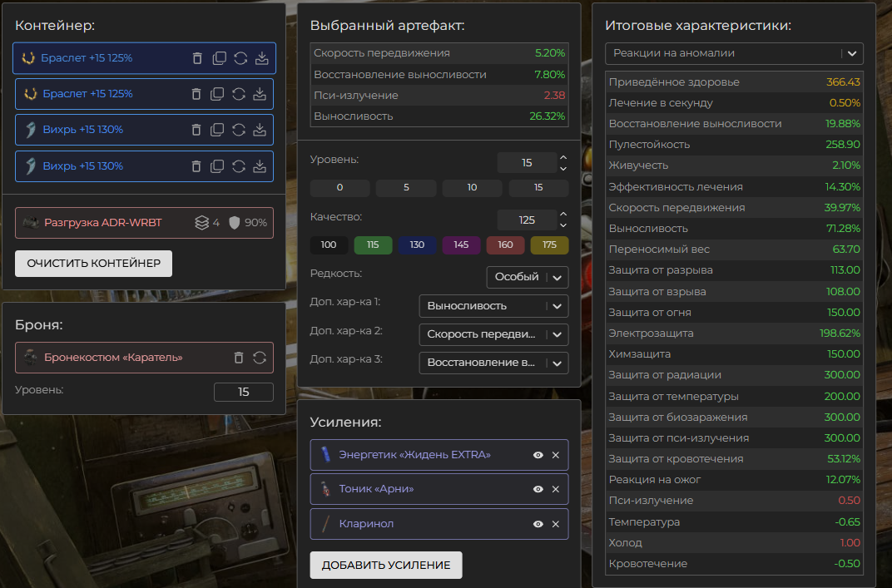Expand the Доп. хар-ка 1 dropdown
The image size is (892, 588).
(493, 306)
